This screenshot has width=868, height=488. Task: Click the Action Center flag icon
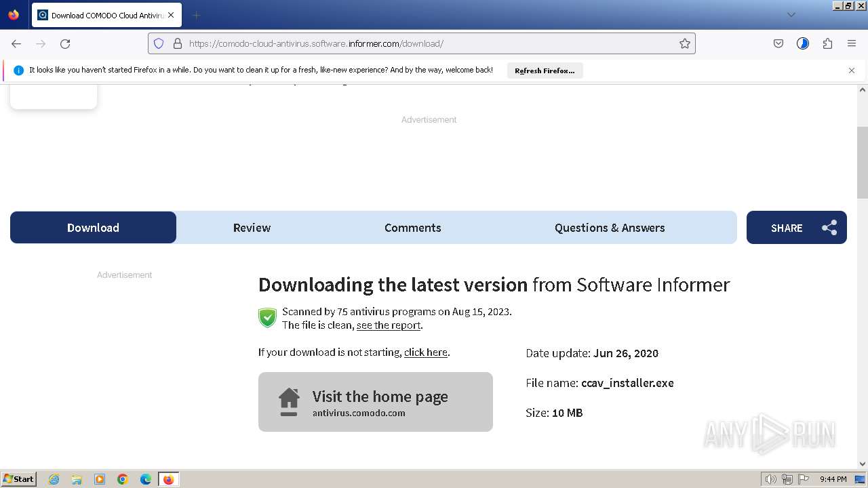coord(804,479)
